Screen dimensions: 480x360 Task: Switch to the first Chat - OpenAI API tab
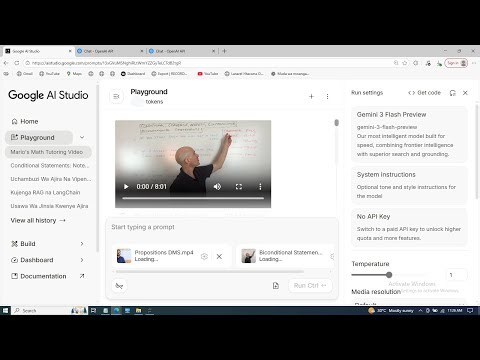click(x=110, y=51)
